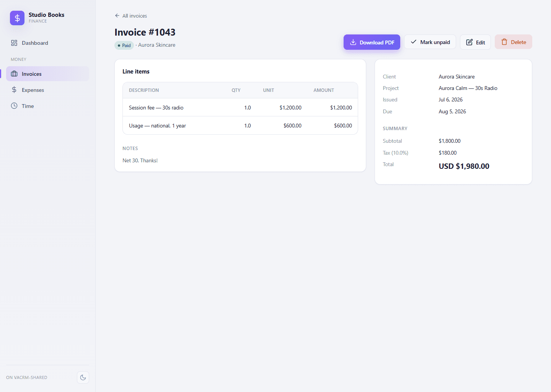This screenshot has height=392, width=551.
Task: Edit this invoice
Action: pos(475,42)
